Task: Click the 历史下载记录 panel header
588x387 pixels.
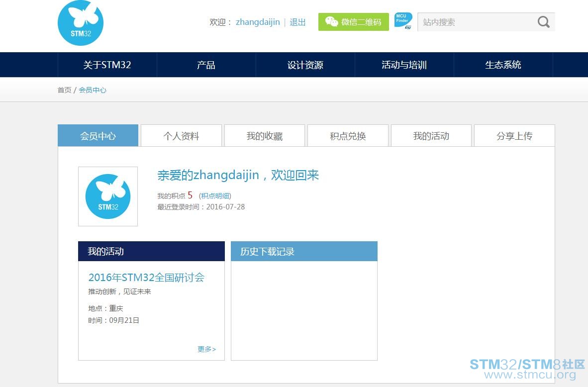Action: pyautogui.click(x=304, y=251)
